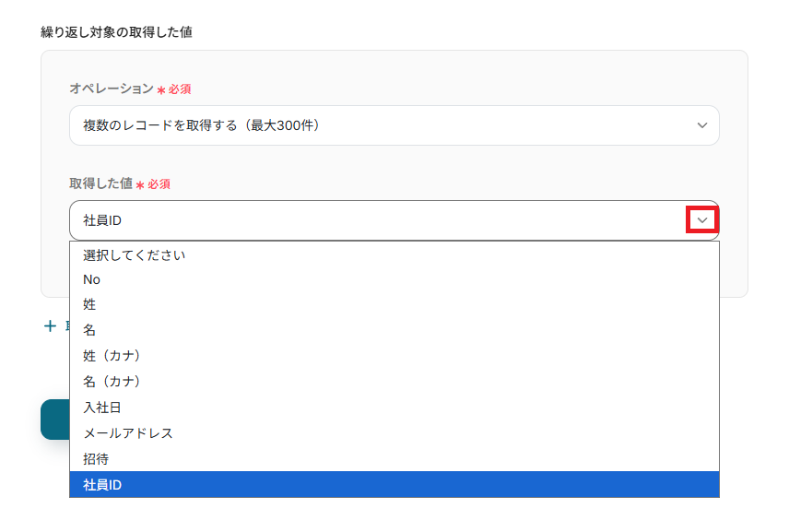
Task: Click the オペレーション field label
Action: 111,89
